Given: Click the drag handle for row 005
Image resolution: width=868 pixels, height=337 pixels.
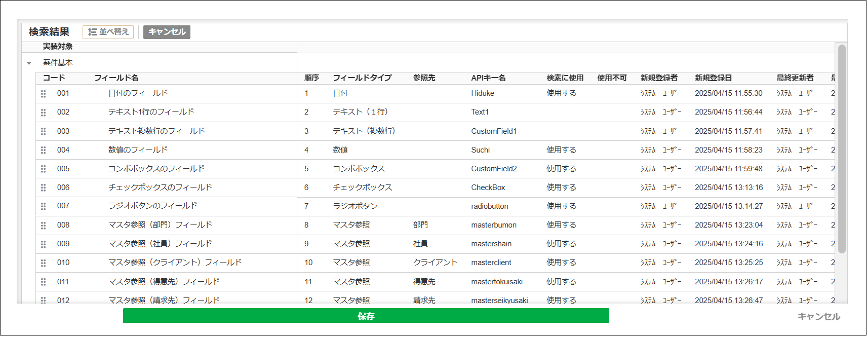Looking at the screenshot, I should point(44,169).
